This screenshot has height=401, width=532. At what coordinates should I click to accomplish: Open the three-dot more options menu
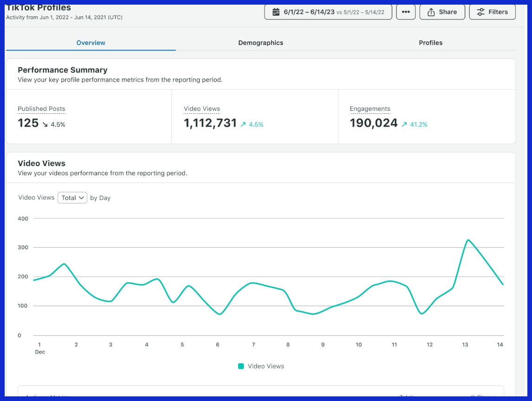[406, 12]
